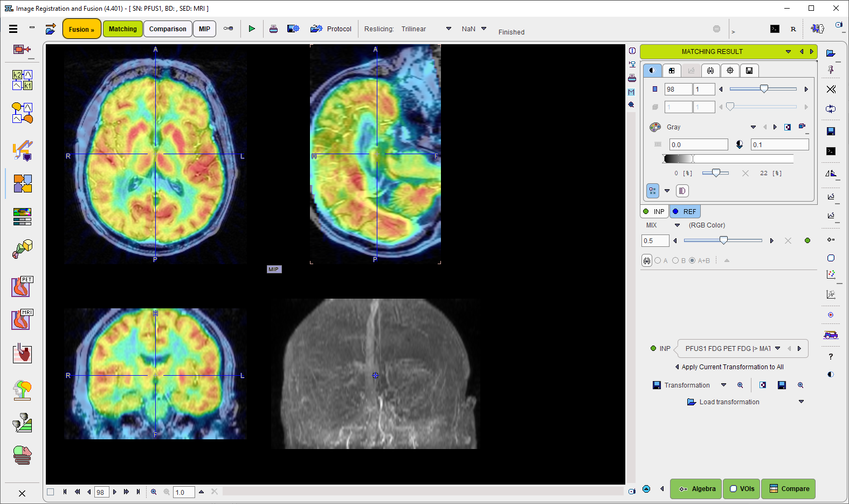Click the open folder icon in right strip
849x504 pixels.
831,53
